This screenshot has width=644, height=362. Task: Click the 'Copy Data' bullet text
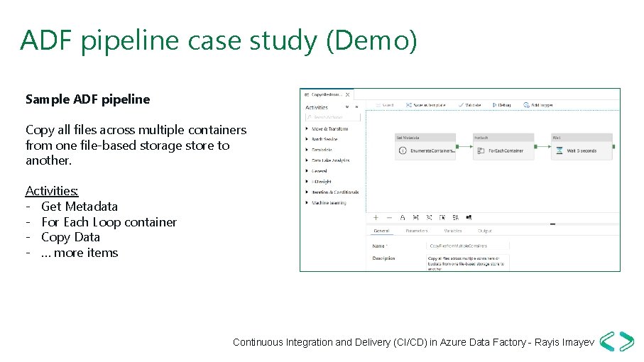[x=70, y=237]
